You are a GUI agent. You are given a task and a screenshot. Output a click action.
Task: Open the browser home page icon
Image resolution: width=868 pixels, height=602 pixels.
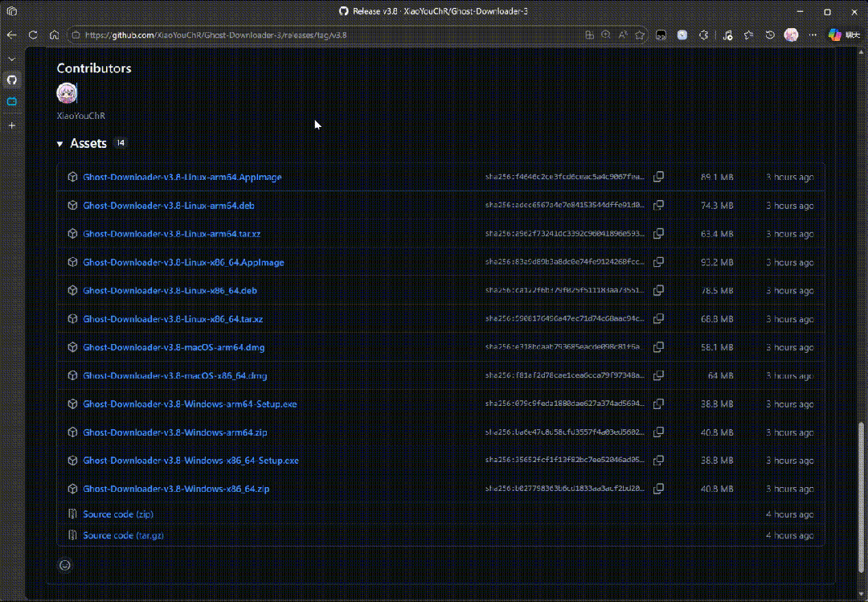pos(55,35)
